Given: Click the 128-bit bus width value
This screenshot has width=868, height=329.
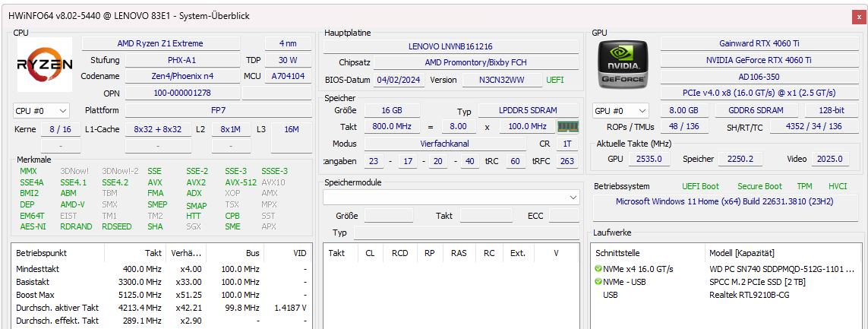Looking at the screenshot, I should click(x=832, y=110).
